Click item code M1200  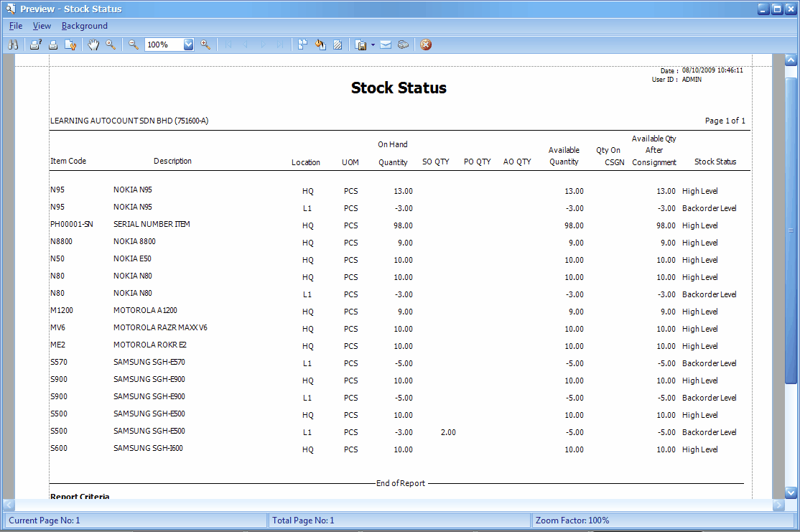61,311
